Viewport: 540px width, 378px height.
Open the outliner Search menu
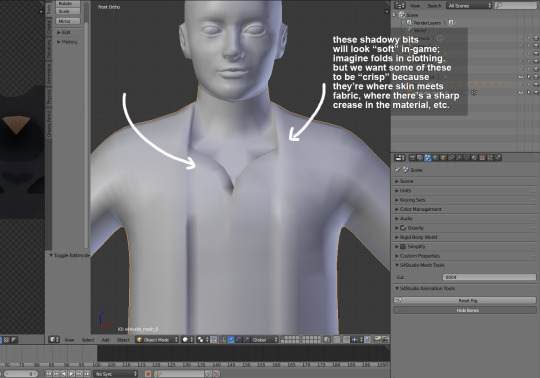click(x=434, y=6)
